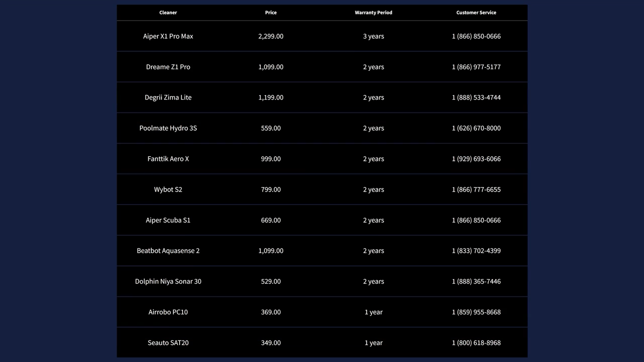Image resolution: width=644 pixels, height=362 pixels.
Task: Select the Airrobo PC10 cell
Action: point(168,312)
